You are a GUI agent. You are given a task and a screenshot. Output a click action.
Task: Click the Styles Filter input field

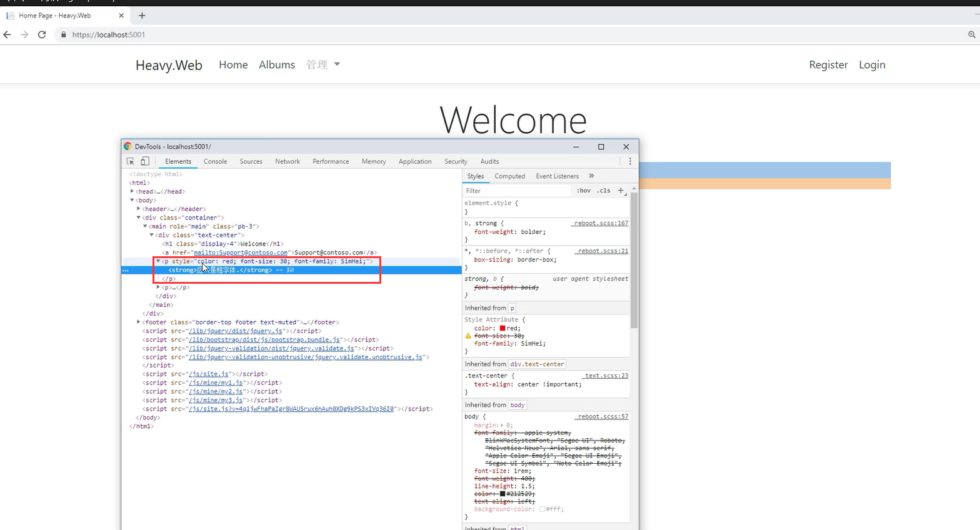tap(517, 191)
